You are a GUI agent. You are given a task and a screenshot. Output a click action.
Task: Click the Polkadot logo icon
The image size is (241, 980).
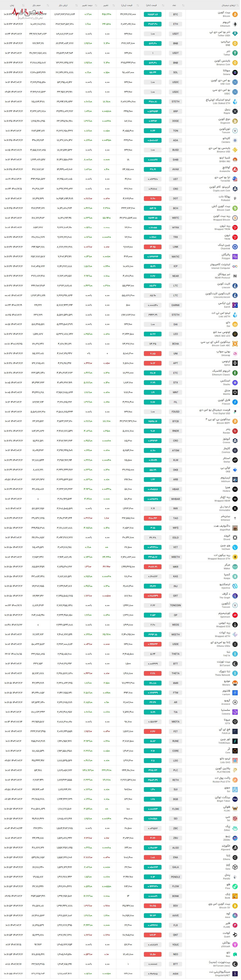[235, 199]
